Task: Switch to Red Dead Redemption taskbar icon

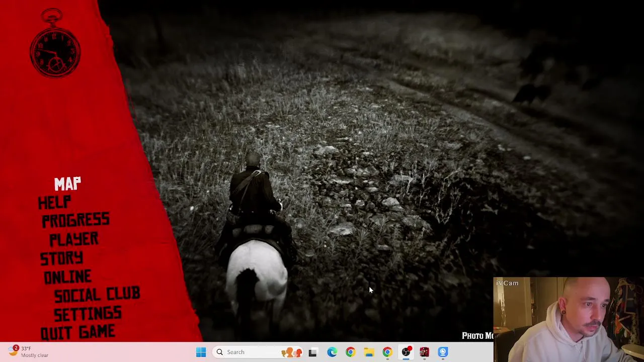Action: click(x=424, y=352)
